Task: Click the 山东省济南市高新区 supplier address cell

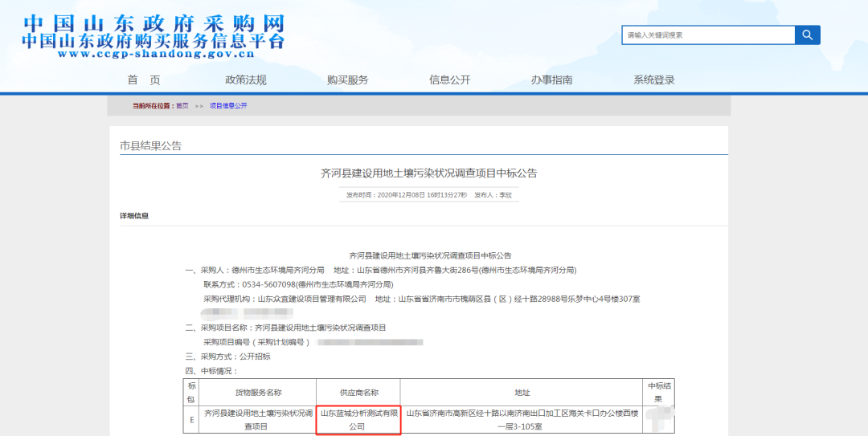Action: coord(522,420)
